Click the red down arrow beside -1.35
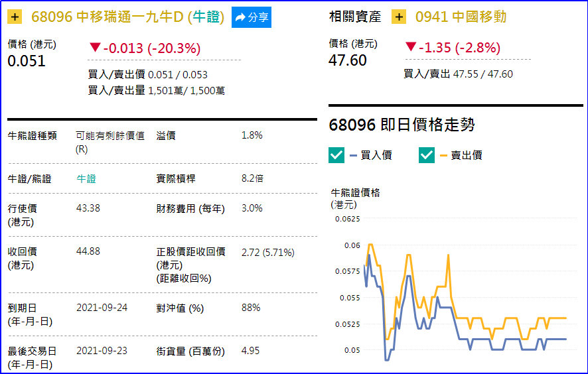This screenshot has width=588, height=374. click(x=411, y=47)
